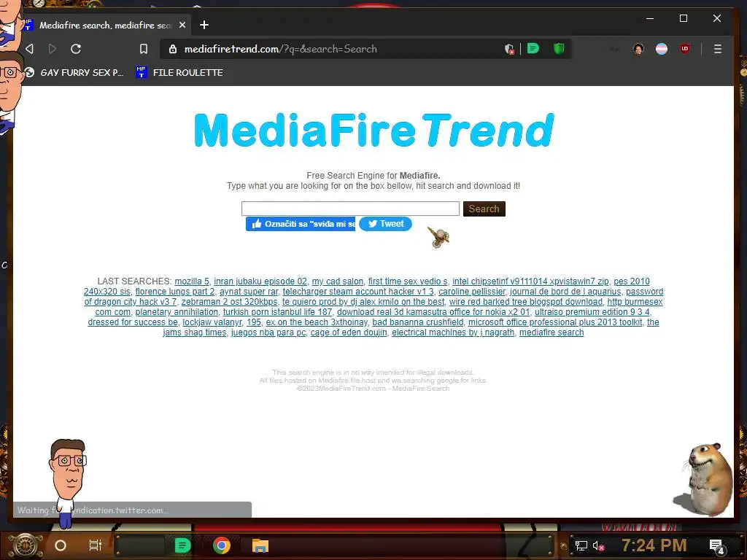Open the 'mediafire search' link
This screenshot has width=747, height=560.
pyautogui.click(x=551, y=332)
